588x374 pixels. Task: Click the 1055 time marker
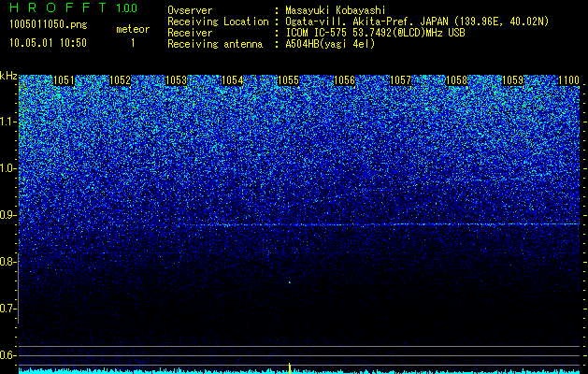click(288, 80)
